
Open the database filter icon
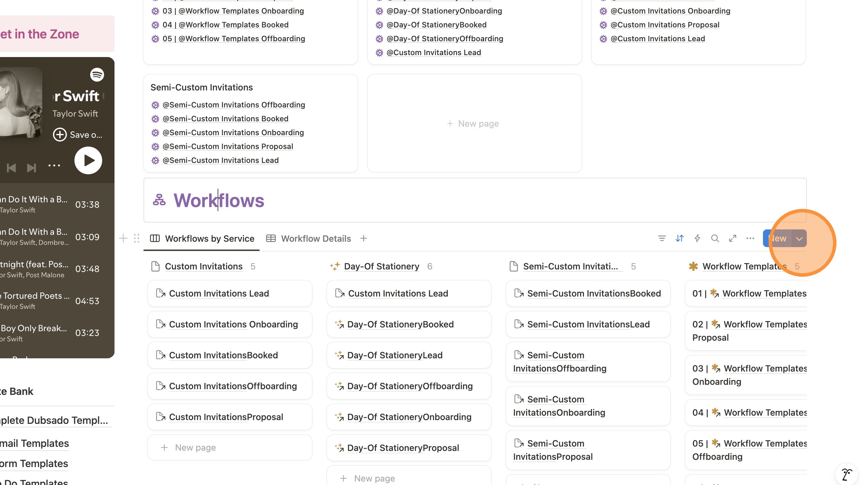661,238
